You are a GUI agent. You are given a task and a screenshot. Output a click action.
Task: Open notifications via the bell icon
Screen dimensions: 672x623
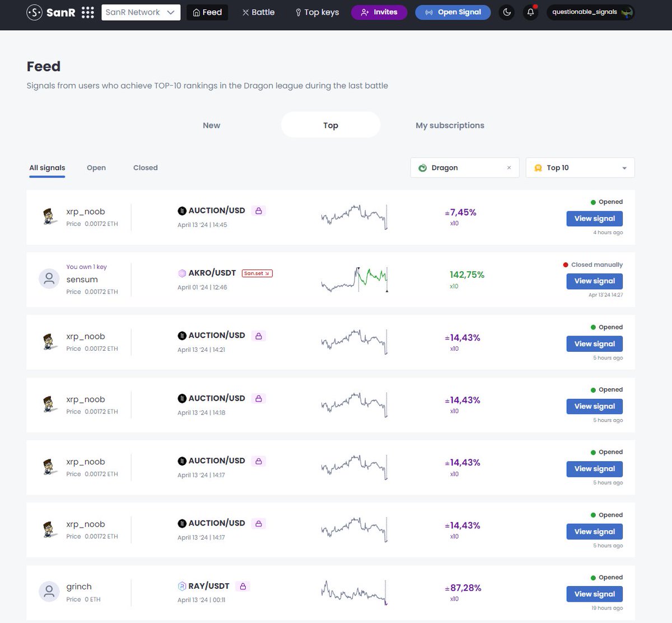(530, 12)
